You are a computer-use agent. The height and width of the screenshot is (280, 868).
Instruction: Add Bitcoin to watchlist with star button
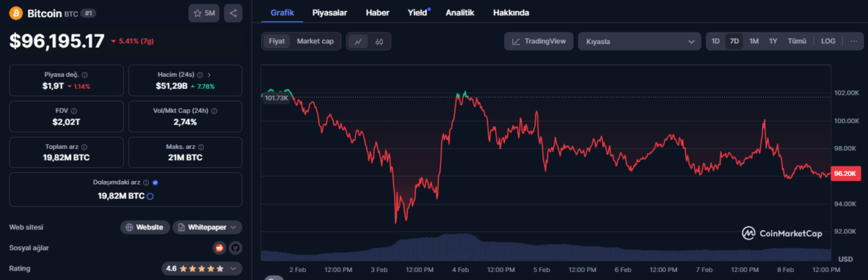click(205, 13)
